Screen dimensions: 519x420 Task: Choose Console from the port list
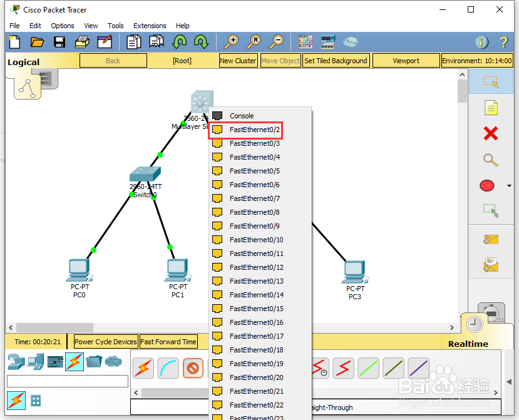(260, 116)
